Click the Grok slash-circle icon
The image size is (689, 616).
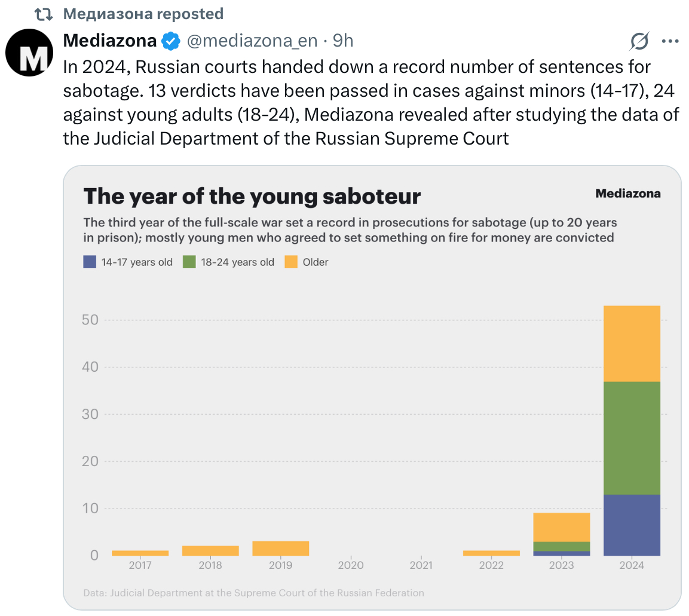(639, 41)
